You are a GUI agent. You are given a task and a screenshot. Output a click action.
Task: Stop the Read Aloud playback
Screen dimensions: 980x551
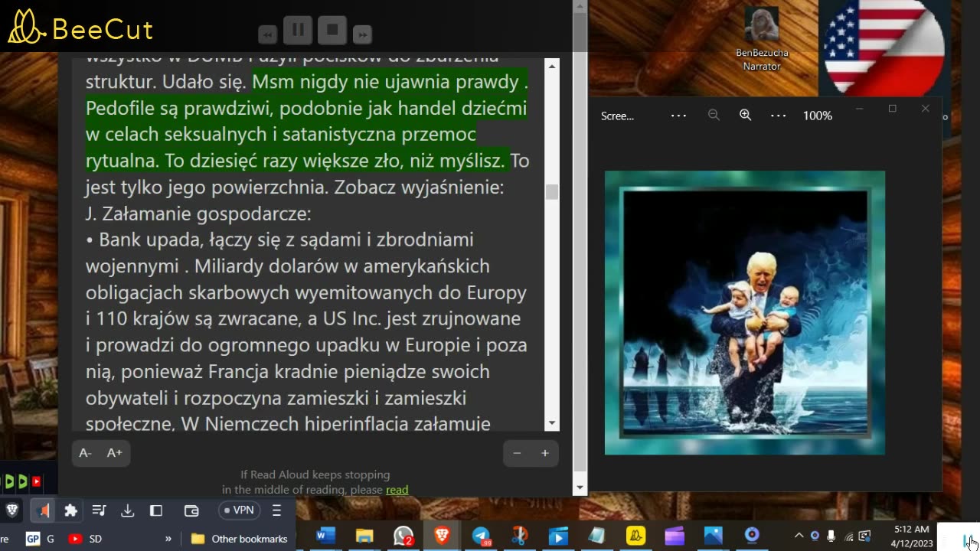[332, 31]
